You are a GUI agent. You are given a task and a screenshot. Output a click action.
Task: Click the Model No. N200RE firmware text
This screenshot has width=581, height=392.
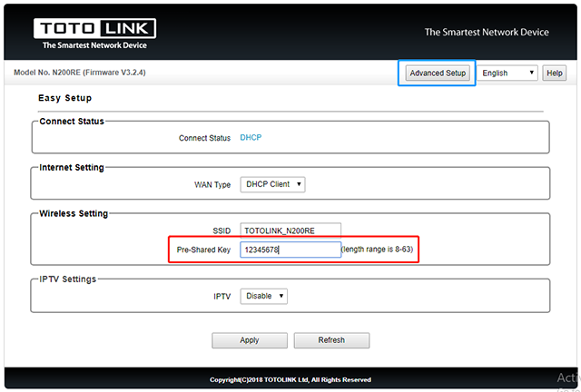pyautogui.click(x=80, y=73)
